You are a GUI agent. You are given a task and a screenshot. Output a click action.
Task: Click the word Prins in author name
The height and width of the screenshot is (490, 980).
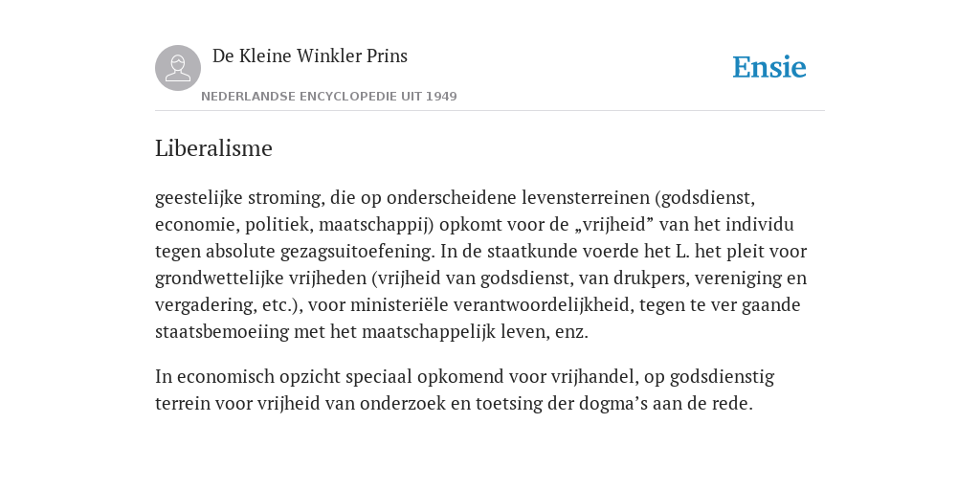pyautogui.click(x=387, y=56)
